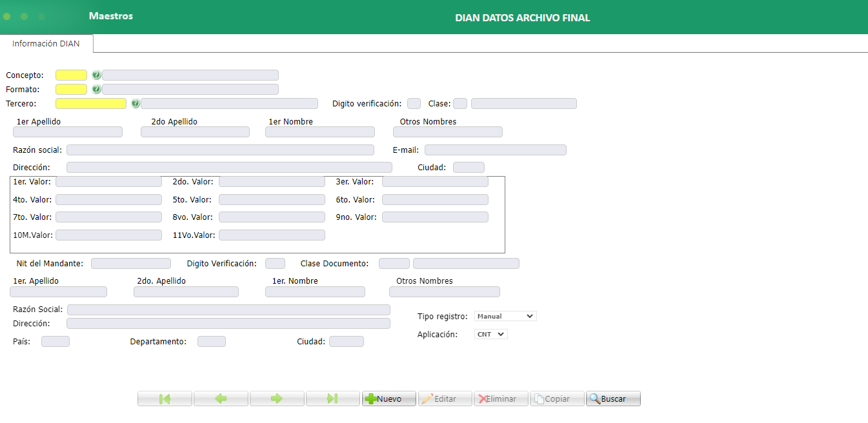The height and width of the screenshot is (423, 868).
Task: Go to next record green arrow
Action: pos(277,398)
